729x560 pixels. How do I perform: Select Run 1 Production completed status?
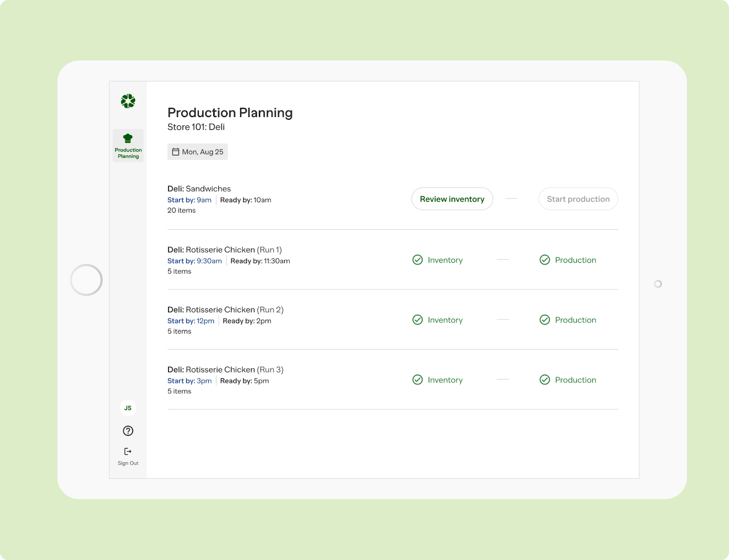568,260
